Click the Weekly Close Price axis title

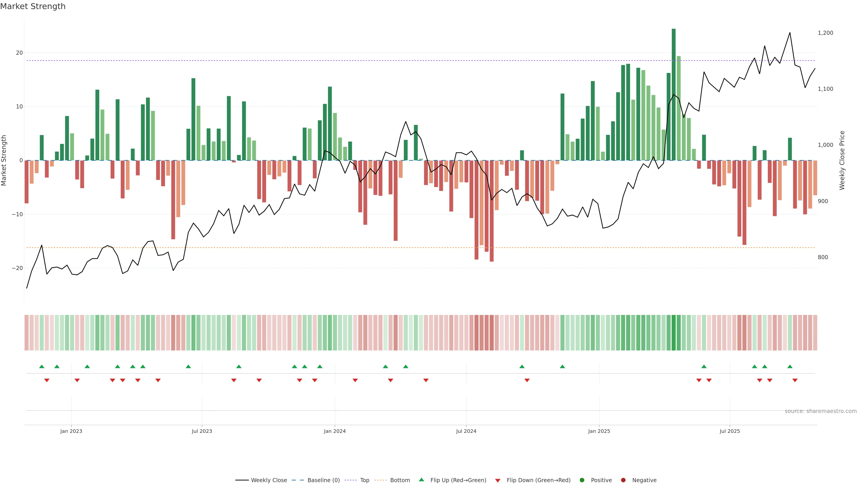842,160
